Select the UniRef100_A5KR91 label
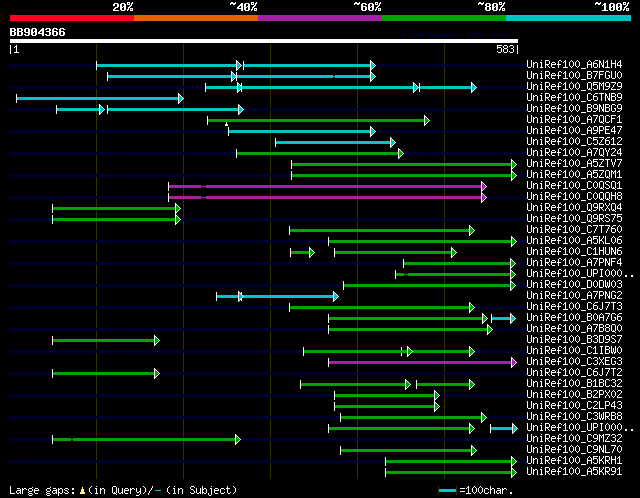This screenshot has width=640, height=498. (574, 472)
